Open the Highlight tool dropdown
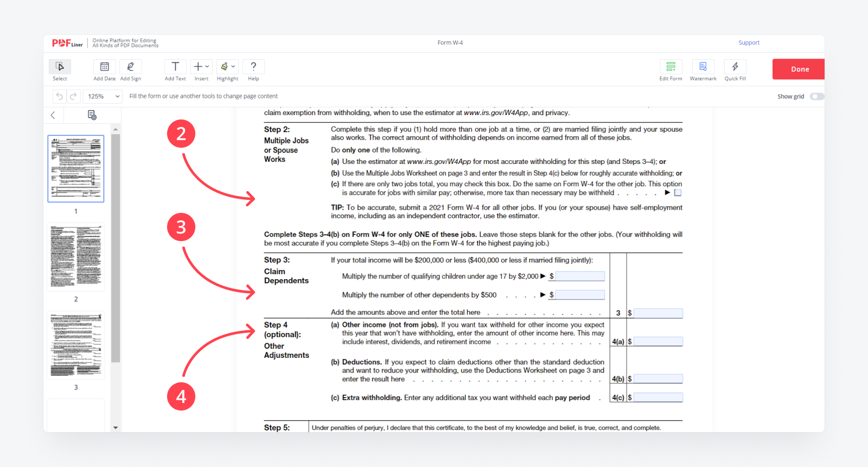Screen dimensions: 868x467 [233, 67]
